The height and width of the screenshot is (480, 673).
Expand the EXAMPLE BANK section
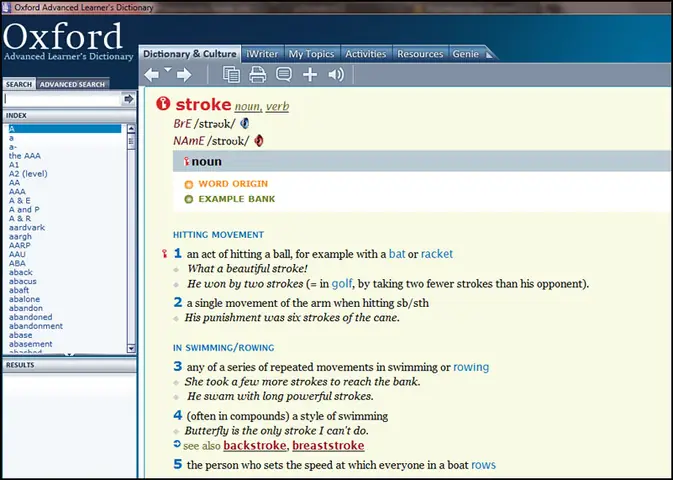pyautogui.click(x=230, y=199)
